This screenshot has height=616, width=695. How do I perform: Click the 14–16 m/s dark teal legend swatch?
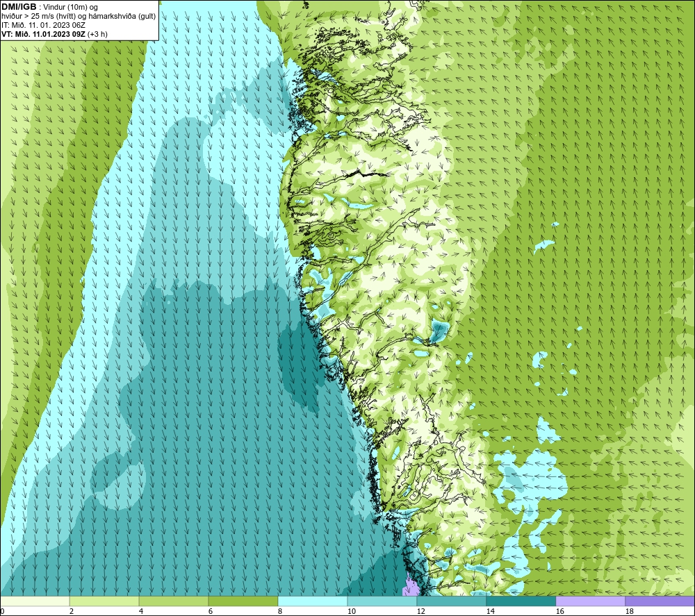[x=521, y=601]
